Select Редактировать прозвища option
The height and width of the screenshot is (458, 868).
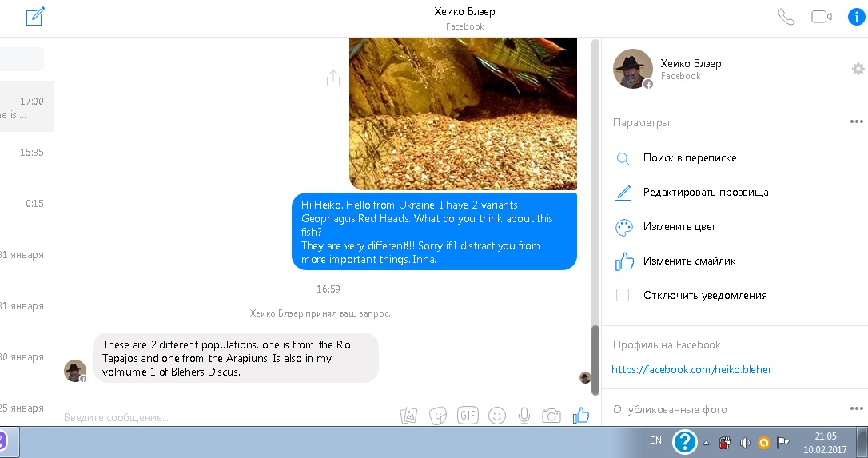point(705,193)
